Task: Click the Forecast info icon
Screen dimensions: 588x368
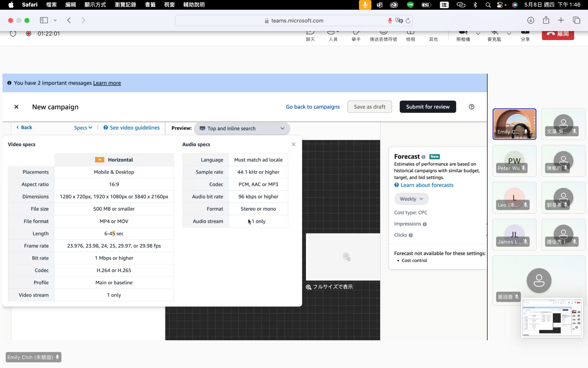Action: click(423, 157)
